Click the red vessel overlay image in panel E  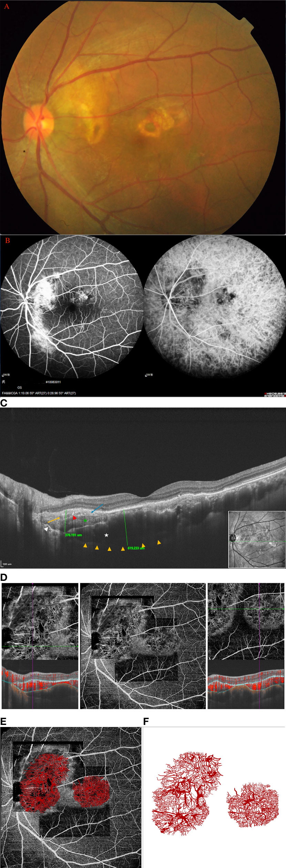[x=71, y=797]
